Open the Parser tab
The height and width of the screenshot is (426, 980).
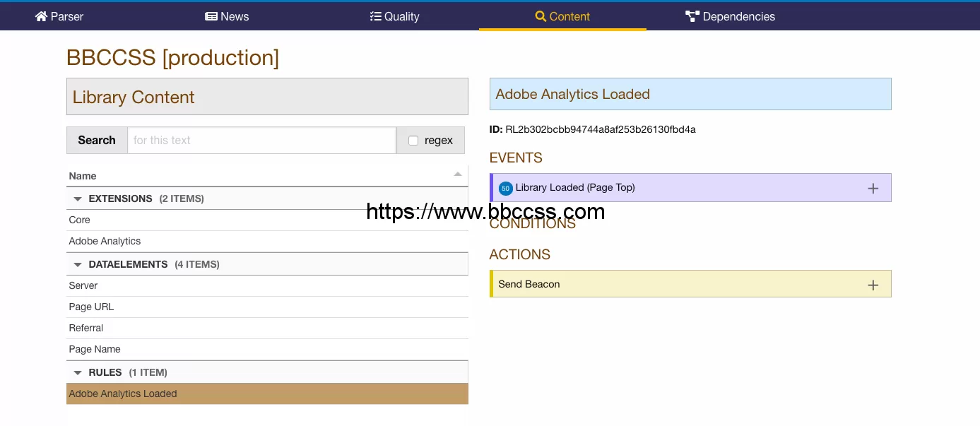(x=59, y=16)
